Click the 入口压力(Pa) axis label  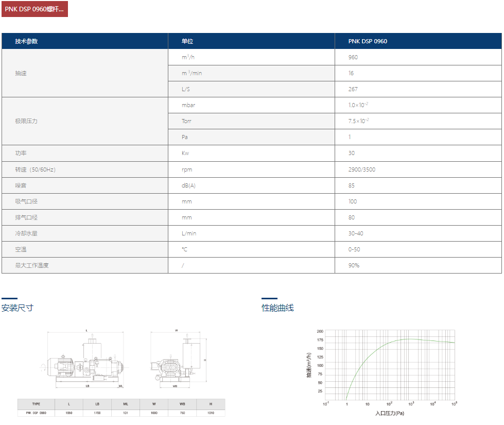tap(390, 413)
